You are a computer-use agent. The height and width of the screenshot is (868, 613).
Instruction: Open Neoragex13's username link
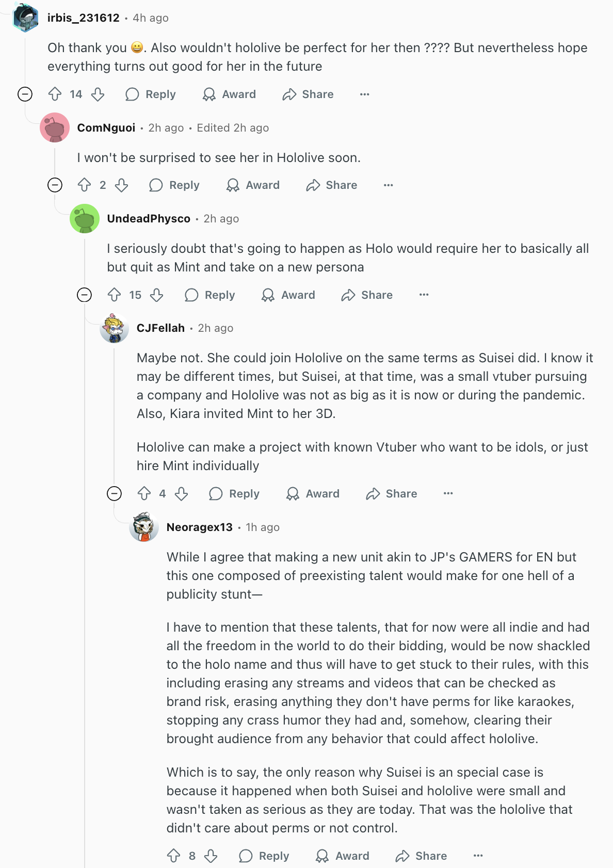(200, 527)
